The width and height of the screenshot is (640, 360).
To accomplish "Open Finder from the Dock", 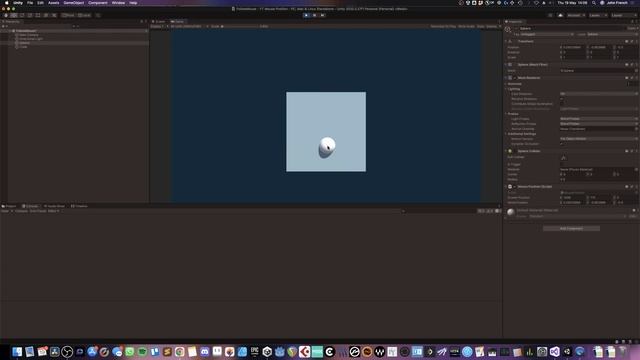I will click(17, 351).
